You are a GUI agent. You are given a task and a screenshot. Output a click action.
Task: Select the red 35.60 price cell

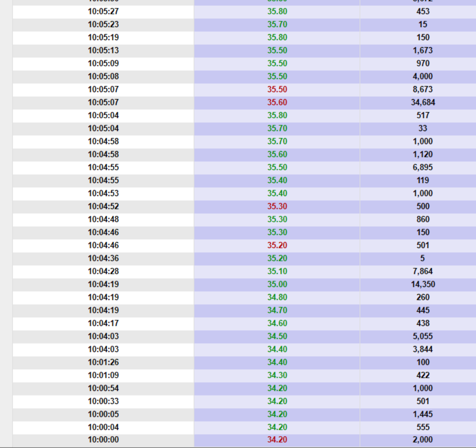tap(277, 102)
